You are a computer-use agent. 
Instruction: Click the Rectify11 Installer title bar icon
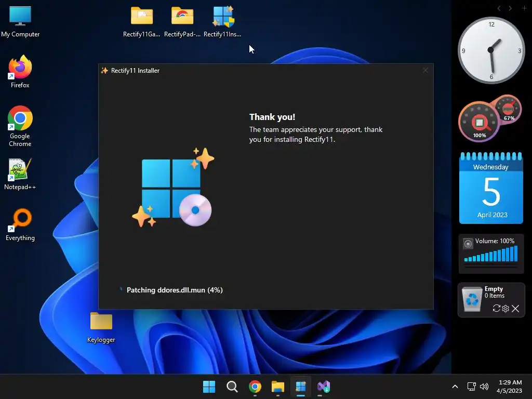(x=104, y=71)
